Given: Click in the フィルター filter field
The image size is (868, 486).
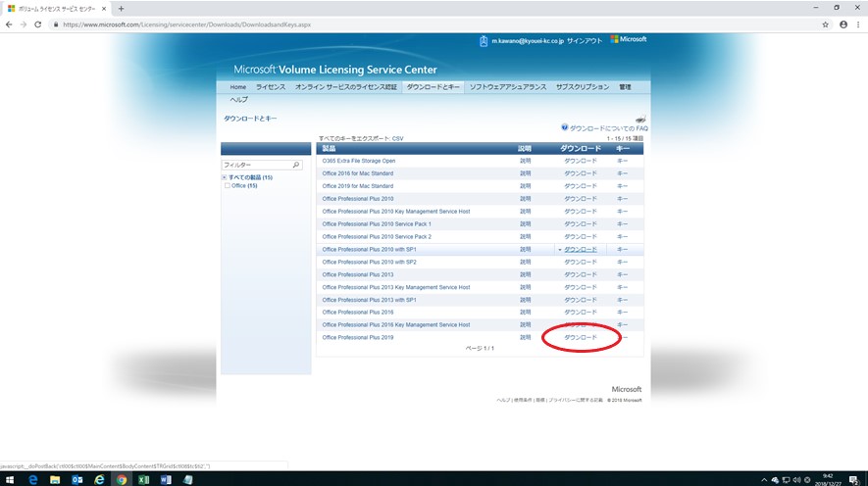Looking at the screenshot, I should 261,165.
